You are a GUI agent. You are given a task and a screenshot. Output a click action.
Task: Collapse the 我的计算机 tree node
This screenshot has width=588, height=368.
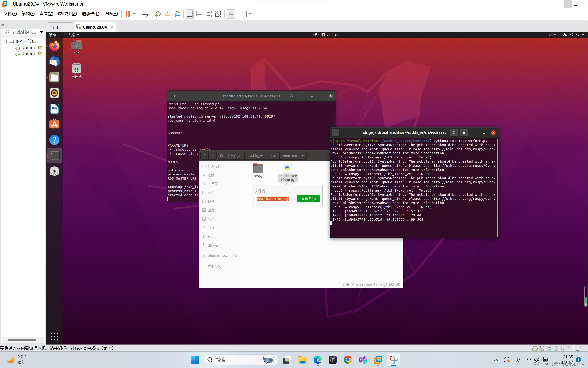[5, 42]
